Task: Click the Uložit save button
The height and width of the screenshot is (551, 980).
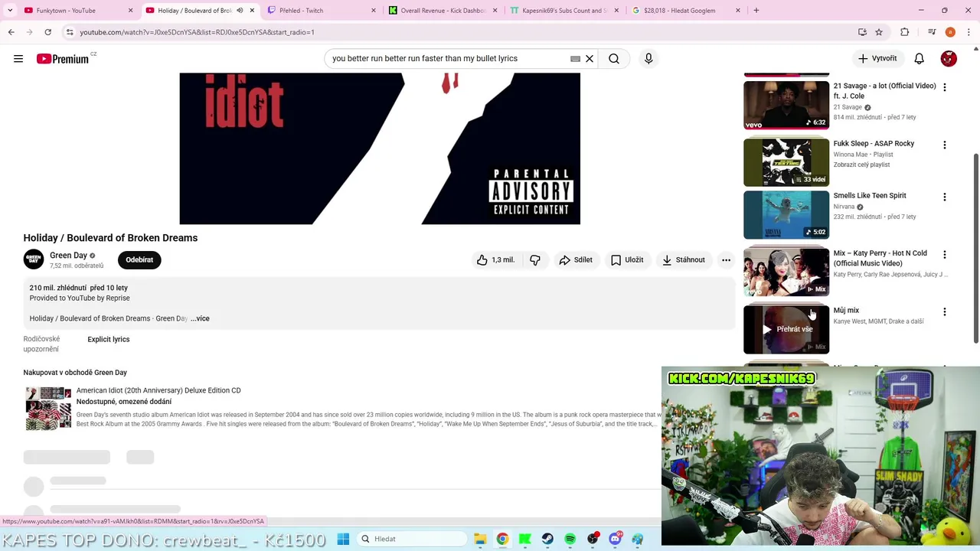Action: [x=627, y=260]
